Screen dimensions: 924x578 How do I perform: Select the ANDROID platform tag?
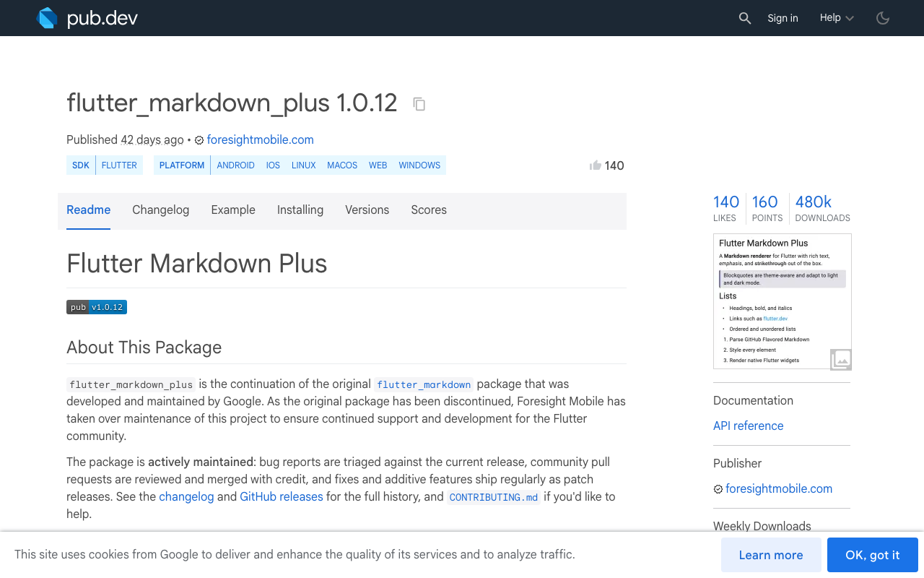[x=235, y=165]
